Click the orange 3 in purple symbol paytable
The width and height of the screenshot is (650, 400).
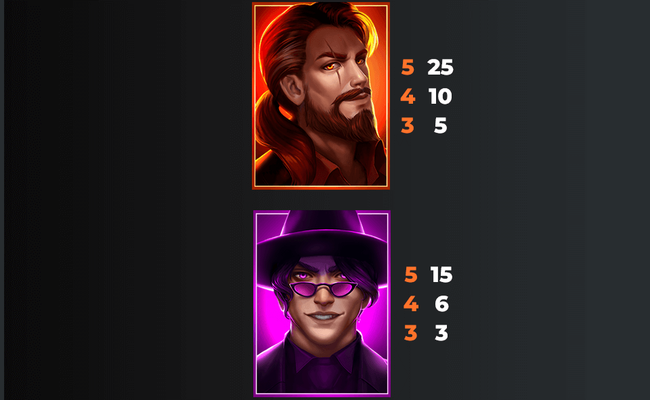[x=411, y=333]
